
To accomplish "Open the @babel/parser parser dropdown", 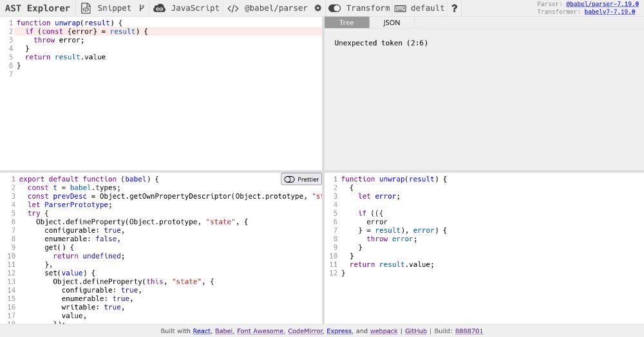I will 276,8.
